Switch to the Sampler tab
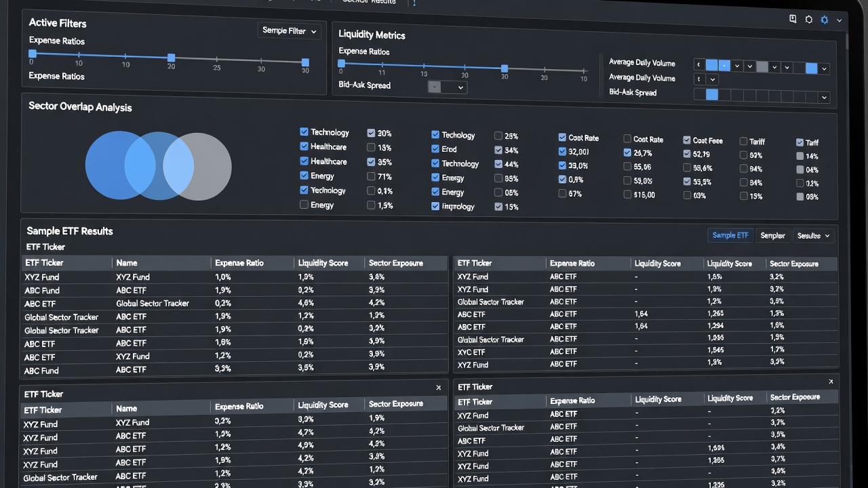The width and height of the screenshot is (868, 488). click(772, 235)
